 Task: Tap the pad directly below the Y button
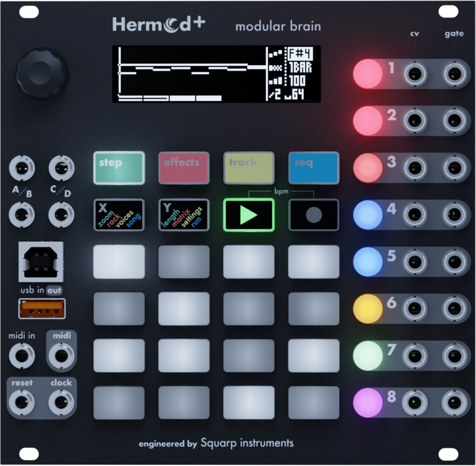[184, 262]
